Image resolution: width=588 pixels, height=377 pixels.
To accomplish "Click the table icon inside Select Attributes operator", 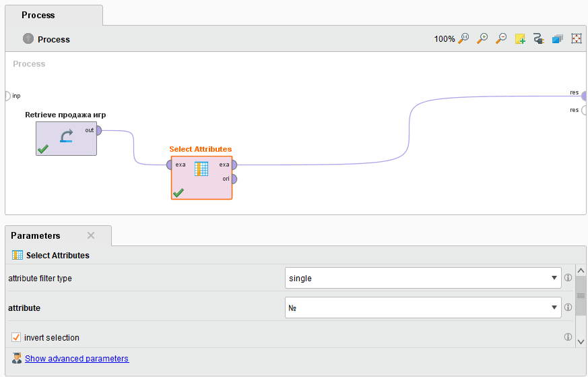I will pos(201,169).
